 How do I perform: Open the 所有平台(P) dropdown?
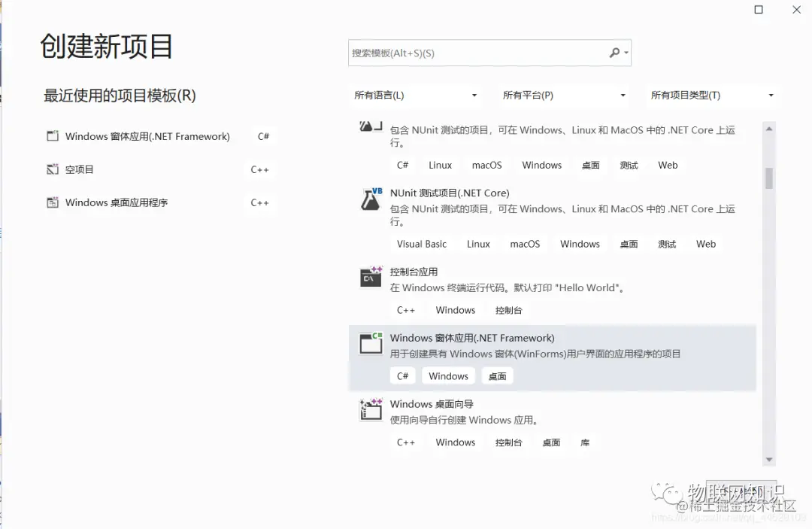click(x=562, y=96)
